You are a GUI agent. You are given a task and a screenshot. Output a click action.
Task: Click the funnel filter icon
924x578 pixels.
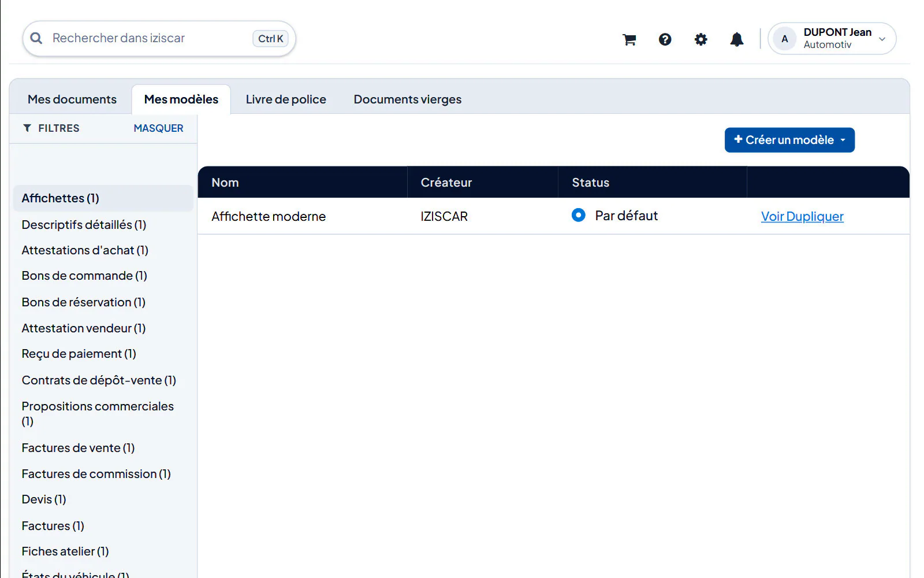pos(27,128)
